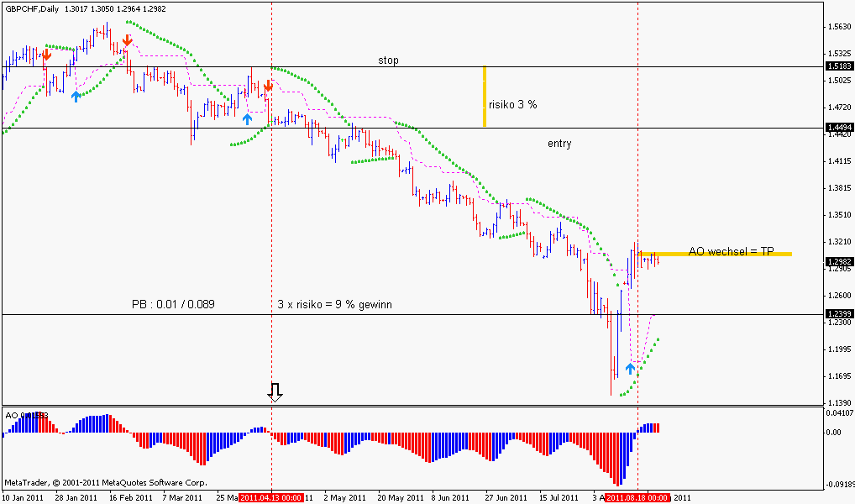Click the 'AO wechsel = TP' label

[x=732, y=251]
